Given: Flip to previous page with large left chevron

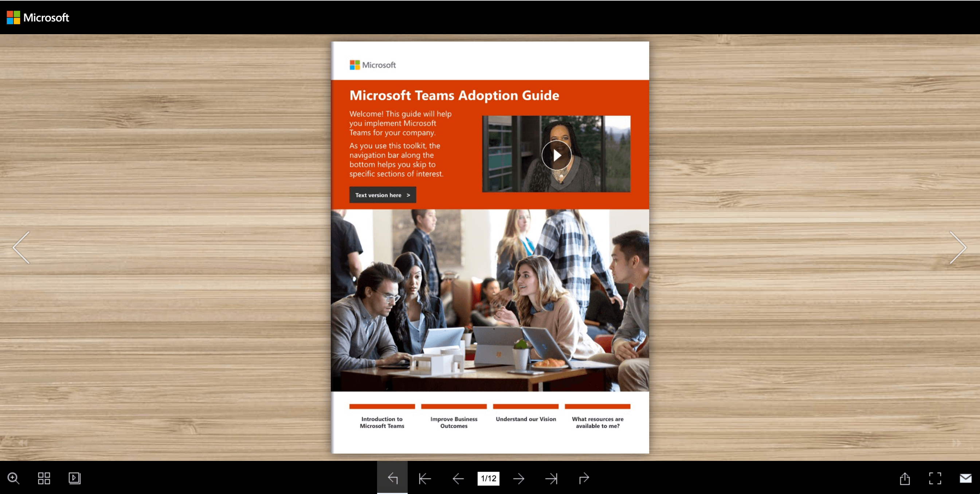Looking at the screenshot, I should [21, 247].
